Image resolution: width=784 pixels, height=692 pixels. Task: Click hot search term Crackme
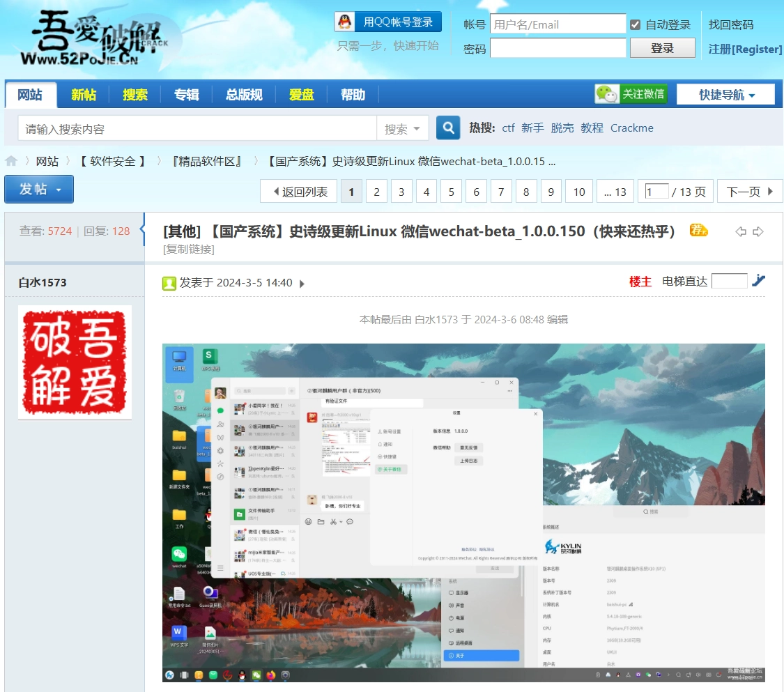[x=631, y=128]
